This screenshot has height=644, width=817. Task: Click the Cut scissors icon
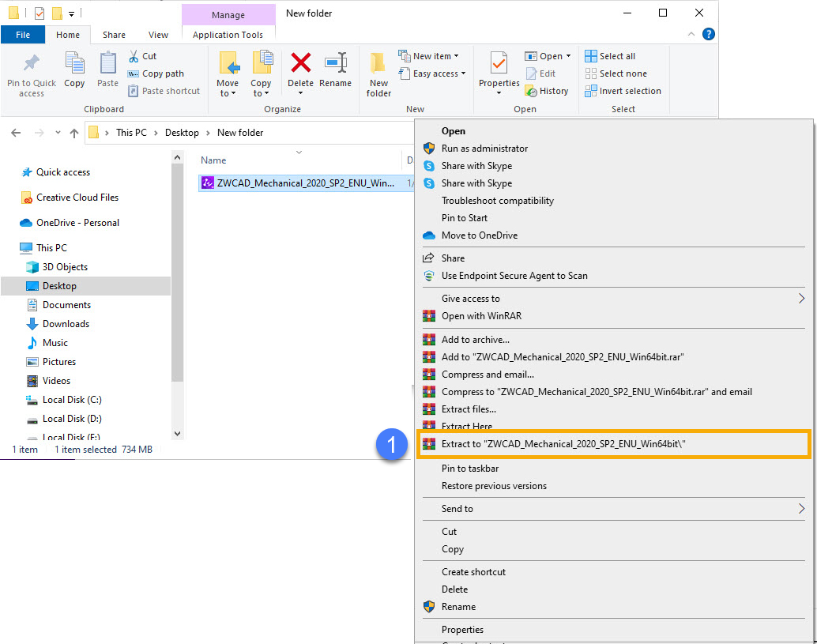[x=134, y=56]
